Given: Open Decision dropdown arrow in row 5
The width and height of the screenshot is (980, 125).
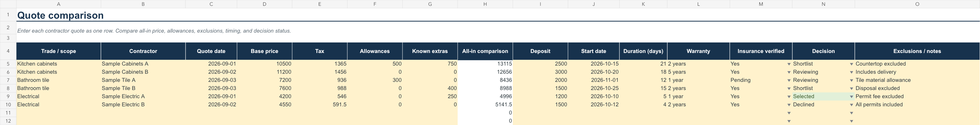Looking at the screenshot, I should click(x=851, y=64).
